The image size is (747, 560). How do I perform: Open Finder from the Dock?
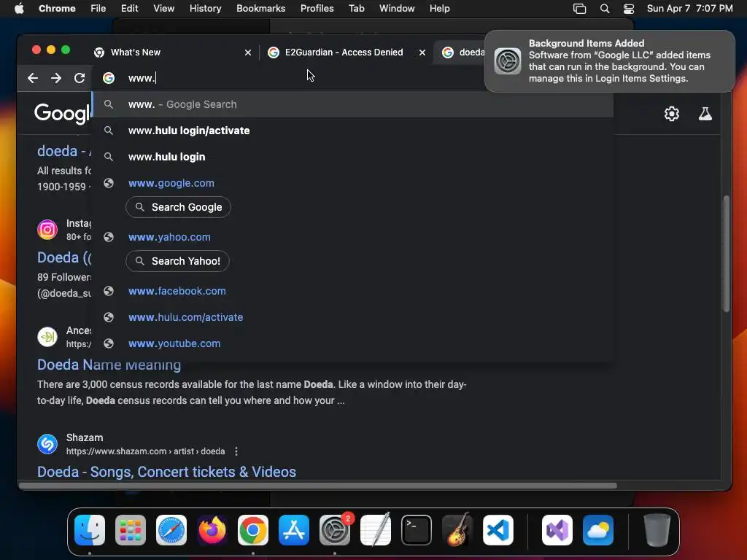pyautogui.click(x=90, y=530)
